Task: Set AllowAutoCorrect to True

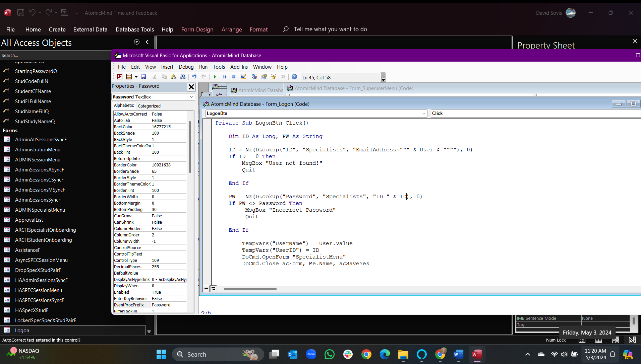Action: point(168,114)
